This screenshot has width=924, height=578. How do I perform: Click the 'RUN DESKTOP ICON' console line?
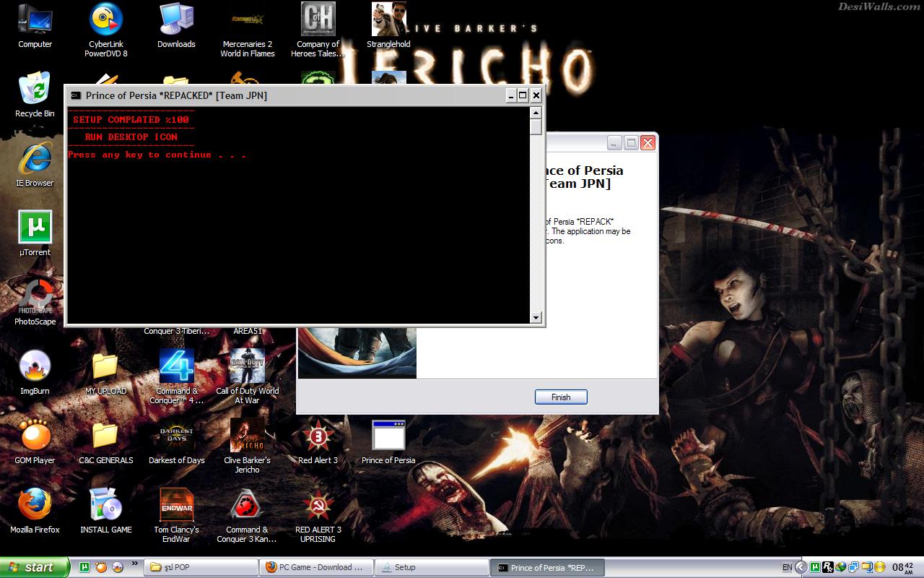click(131, 137)
